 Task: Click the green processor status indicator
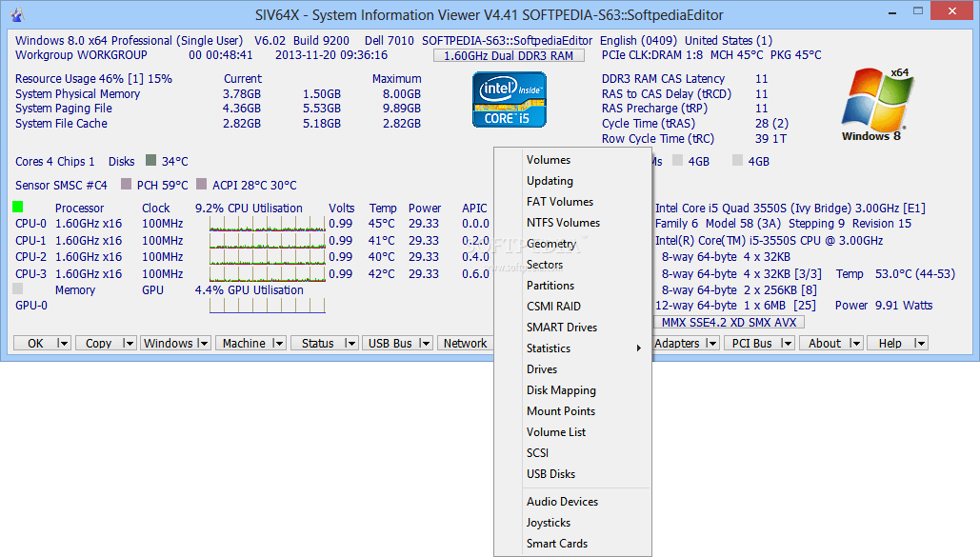pyautogui.click(x=17, y=207)
